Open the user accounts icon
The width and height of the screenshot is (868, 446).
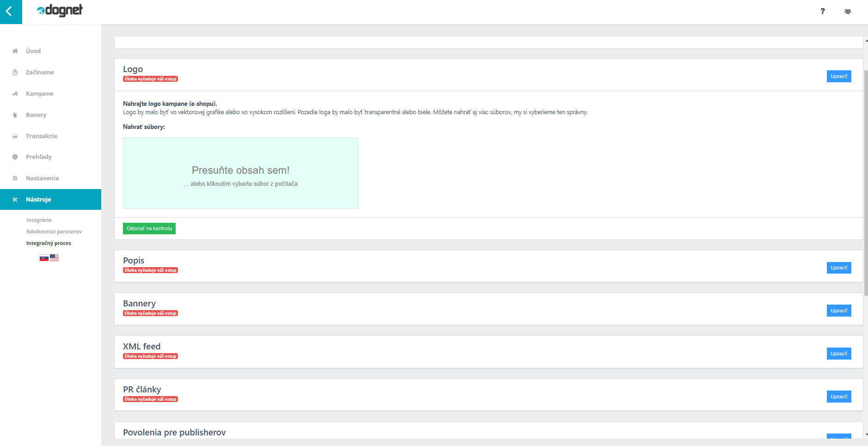pos(847,12)
